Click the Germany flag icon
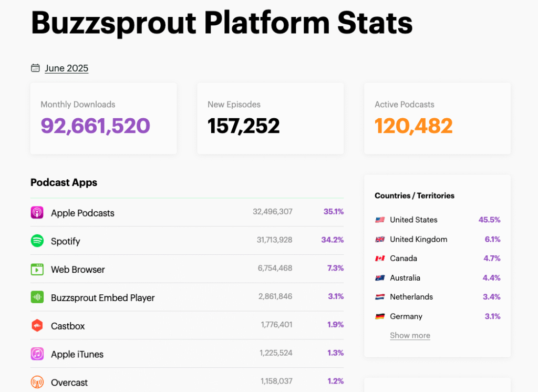This screenshot has height=392, width=538. click(x=380, y=316)
